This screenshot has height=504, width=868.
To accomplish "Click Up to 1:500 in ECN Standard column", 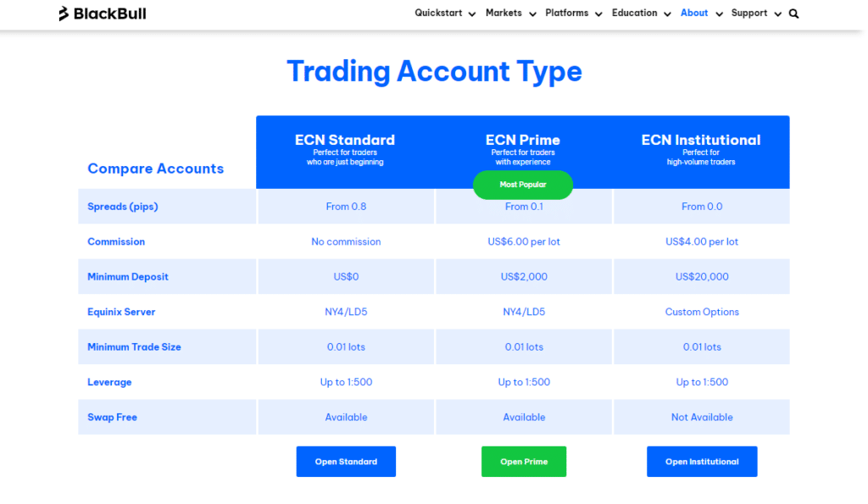I will tap(346, 382).
